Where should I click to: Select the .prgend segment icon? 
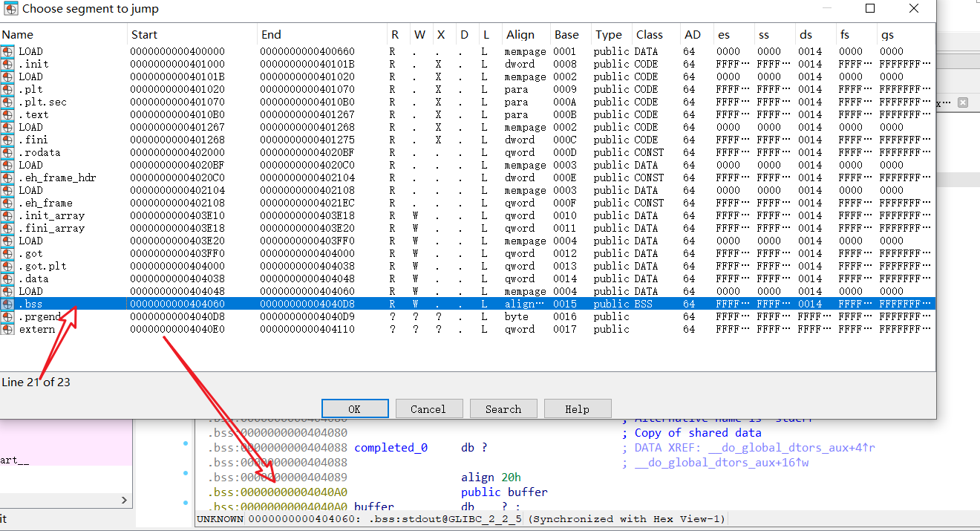tap(7, 316)
